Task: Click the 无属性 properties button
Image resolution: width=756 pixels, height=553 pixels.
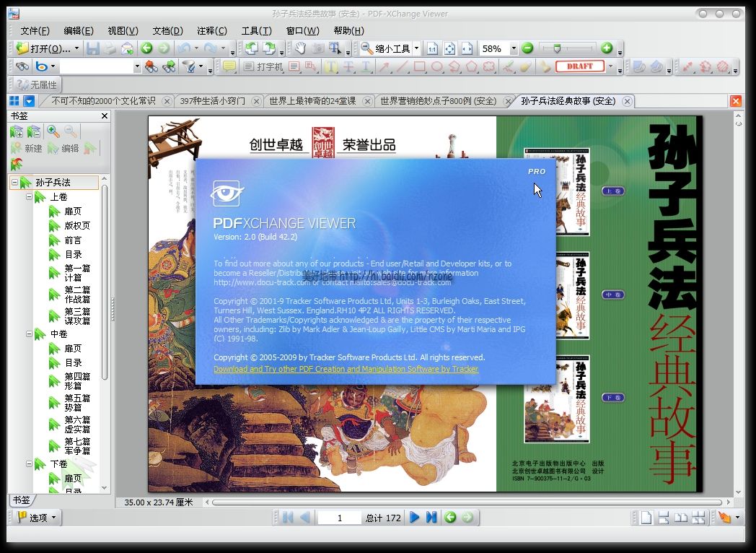Action: point(36,85)
